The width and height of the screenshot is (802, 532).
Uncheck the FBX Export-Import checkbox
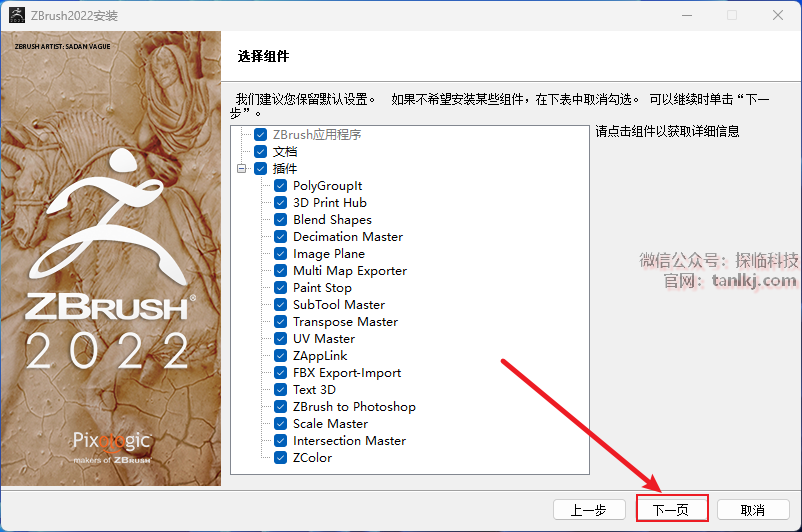point(280,372)
